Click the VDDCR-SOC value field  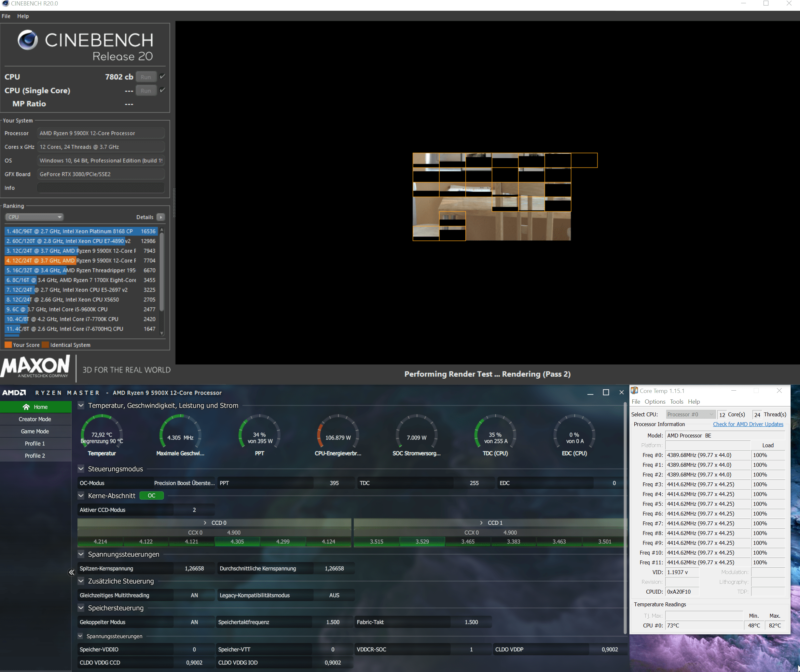[471, 650]
